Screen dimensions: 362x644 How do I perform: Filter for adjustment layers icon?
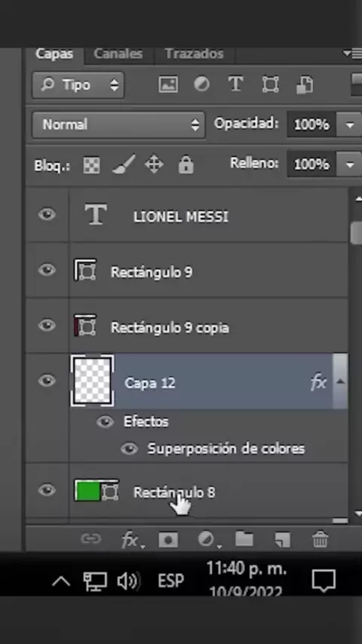(x=201, y=84)
